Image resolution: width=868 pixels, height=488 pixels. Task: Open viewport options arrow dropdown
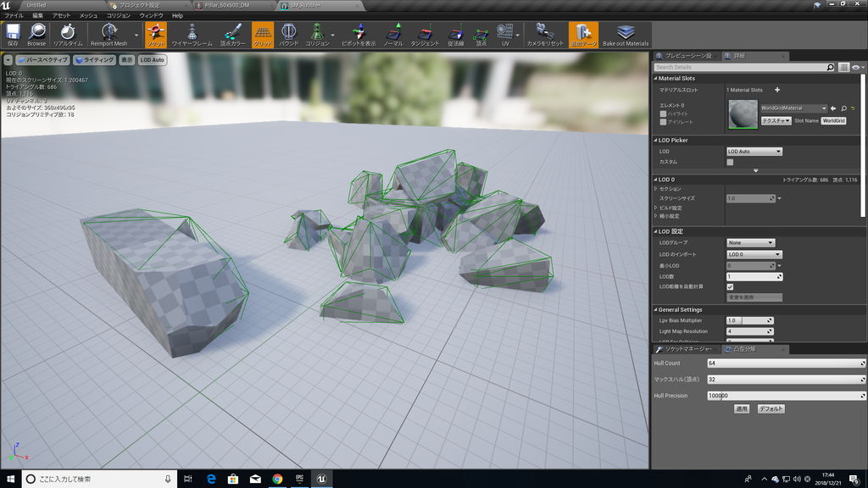point(8,60)
